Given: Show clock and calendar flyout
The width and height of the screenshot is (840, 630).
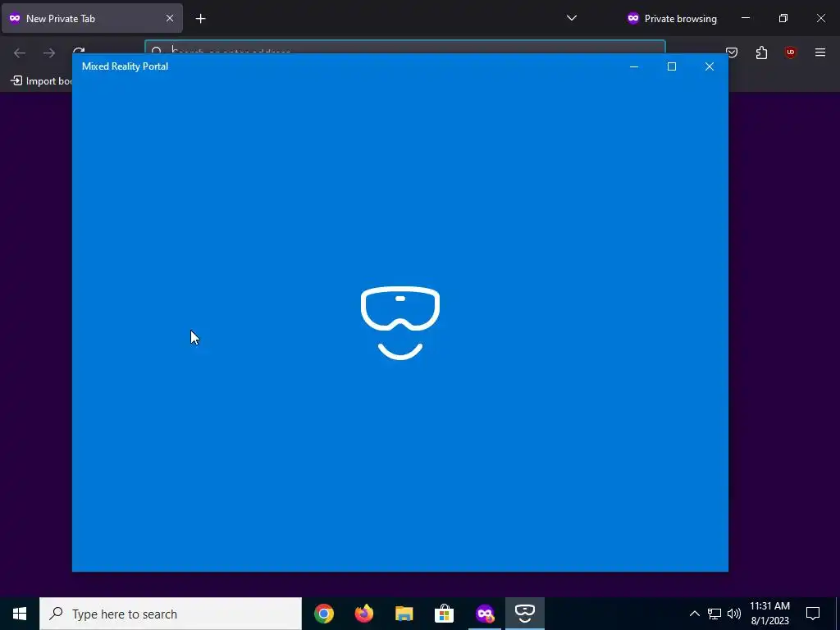Looking at the screenshot, I should coord(769,614).
